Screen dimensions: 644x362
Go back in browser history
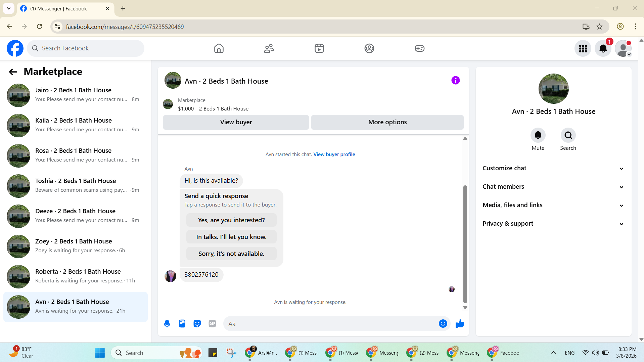[9, 27]
